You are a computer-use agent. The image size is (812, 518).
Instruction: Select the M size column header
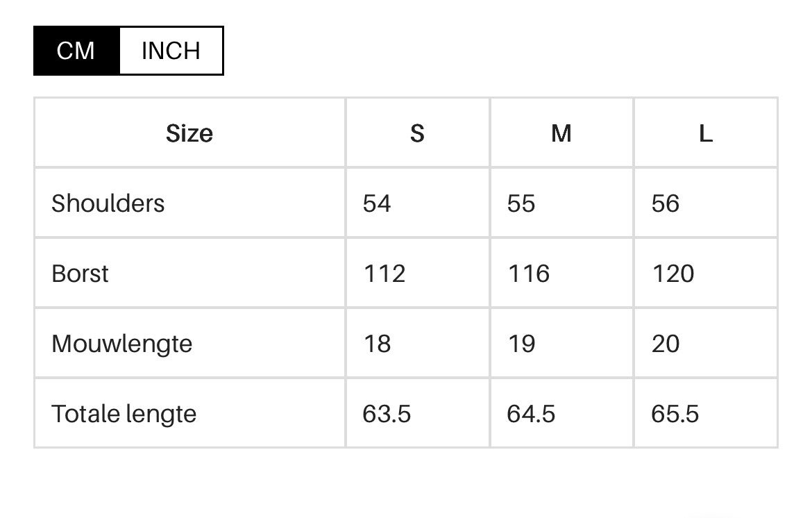561,133
